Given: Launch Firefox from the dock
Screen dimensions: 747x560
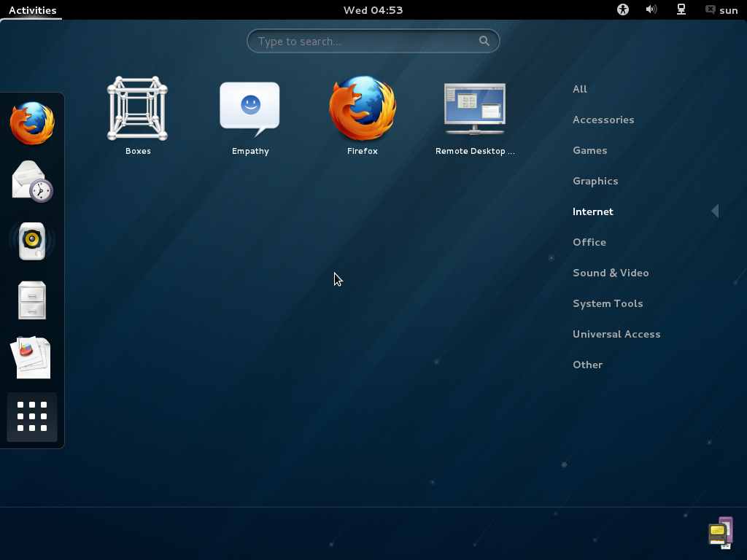Looking at the screenshot, I should pos(31,122).
